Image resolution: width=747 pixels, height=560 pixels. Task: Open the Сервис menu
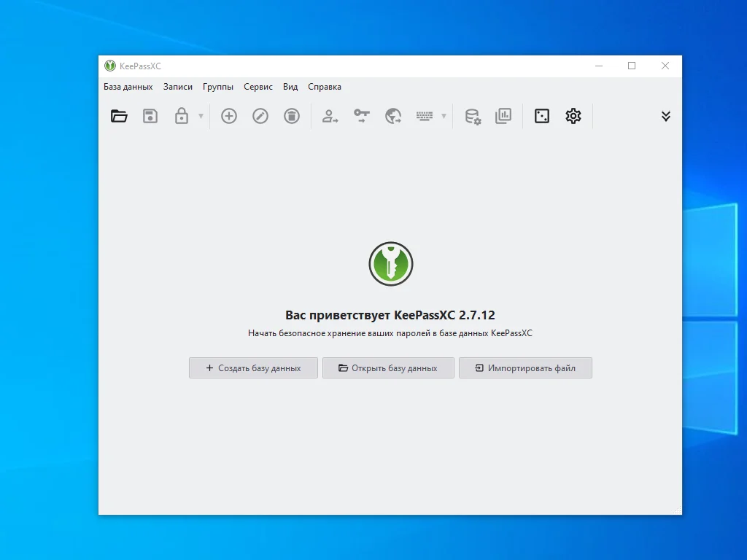[x=258, y=87]
